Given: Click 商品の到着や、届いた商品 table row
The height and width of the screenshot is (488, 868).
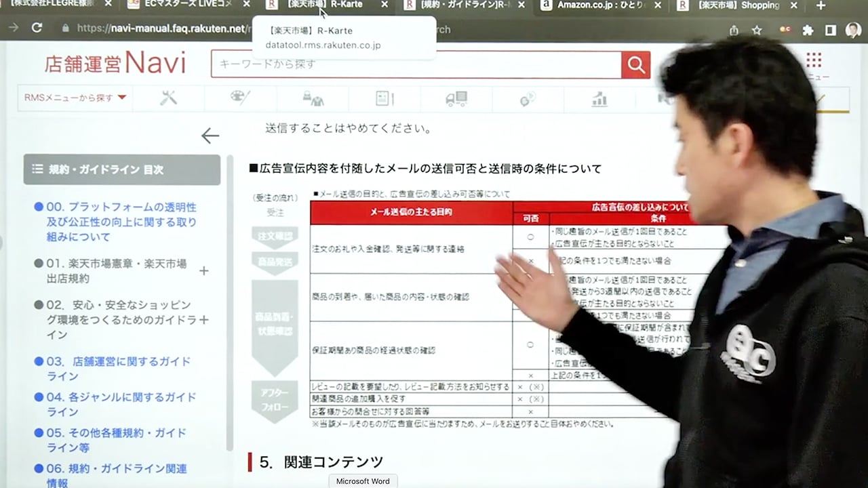Looking at the screenshot, I should [x=412, y=297].
